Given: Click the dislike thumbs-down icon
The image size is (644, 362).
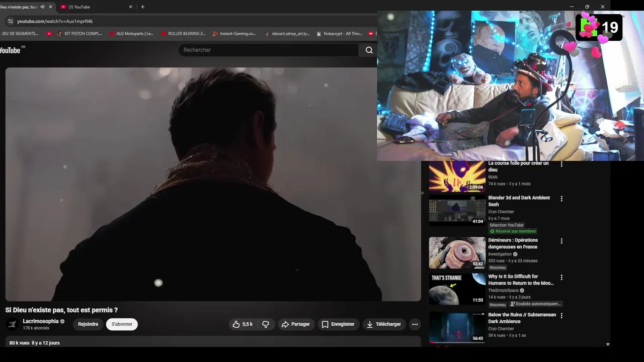Looking at the screenshot, I should click(266, 324).
